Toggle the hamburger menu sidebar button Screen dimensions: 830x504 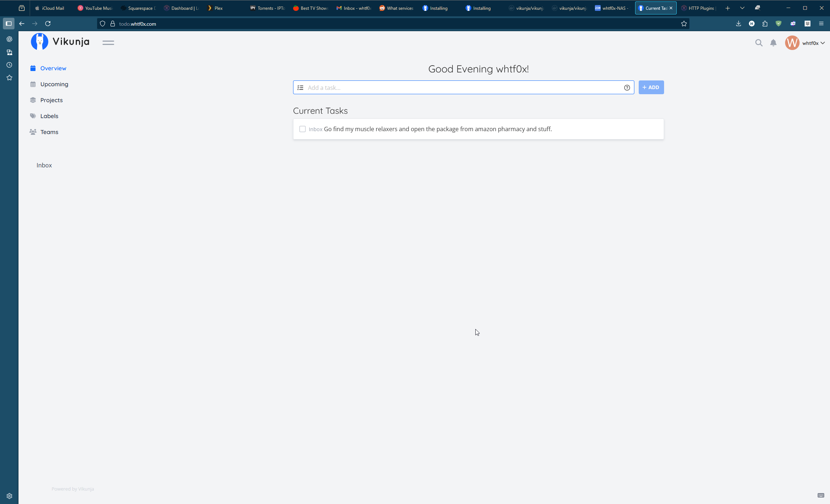pos(108,43)
